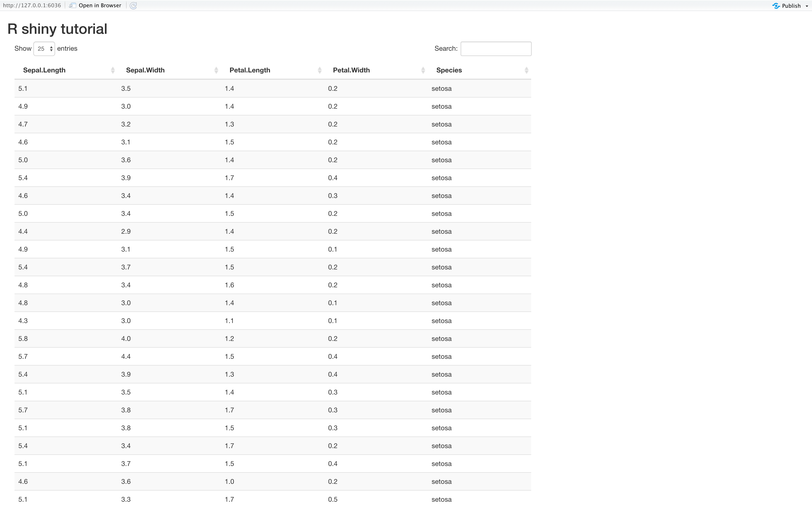Click the reload app icon
The image size is (812, 507).
coord(133,6)
